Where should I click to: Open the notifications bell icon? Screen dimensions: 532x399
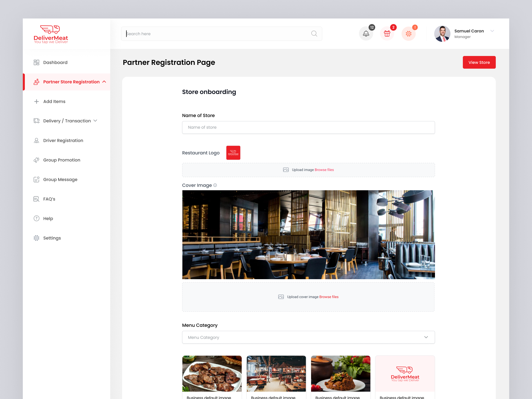click(366, 33)
